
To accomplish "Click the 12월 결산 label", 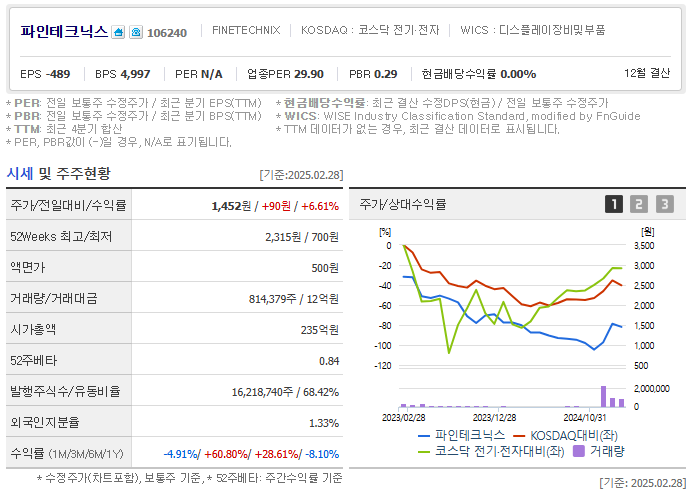I will [647, 73].
